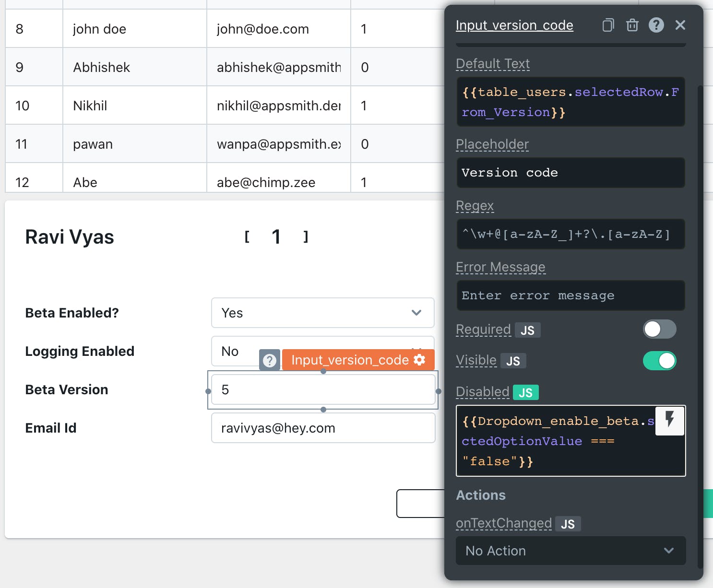Click the Email Id input field
The height and width of the screenshot is (588, 713).
[323, 428]
